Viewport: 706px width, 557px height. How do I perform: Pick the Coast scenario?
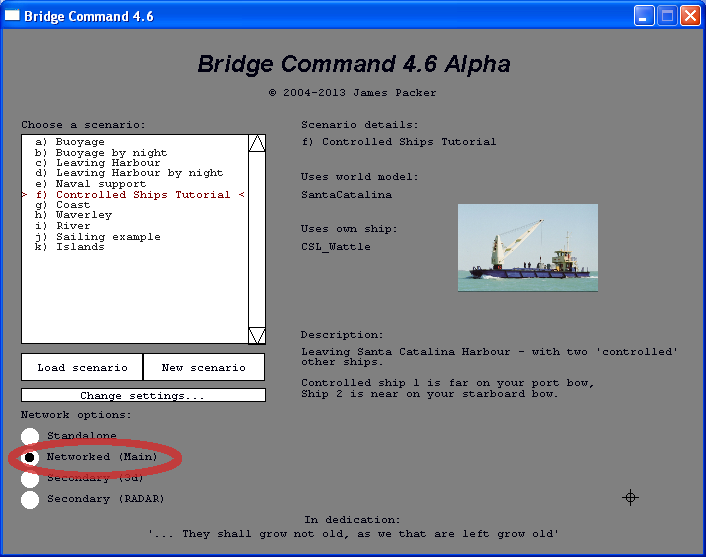click(63, 205)
